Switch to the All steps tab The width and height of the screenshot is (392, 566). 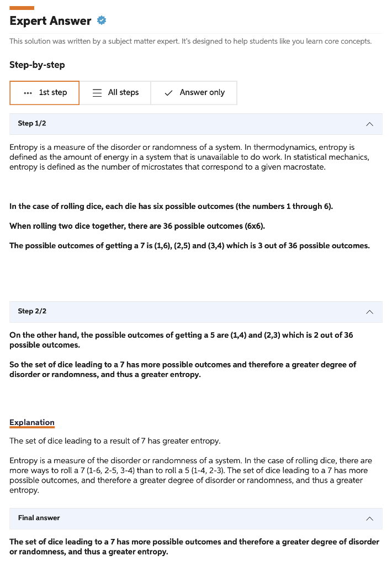pos(115,92)
